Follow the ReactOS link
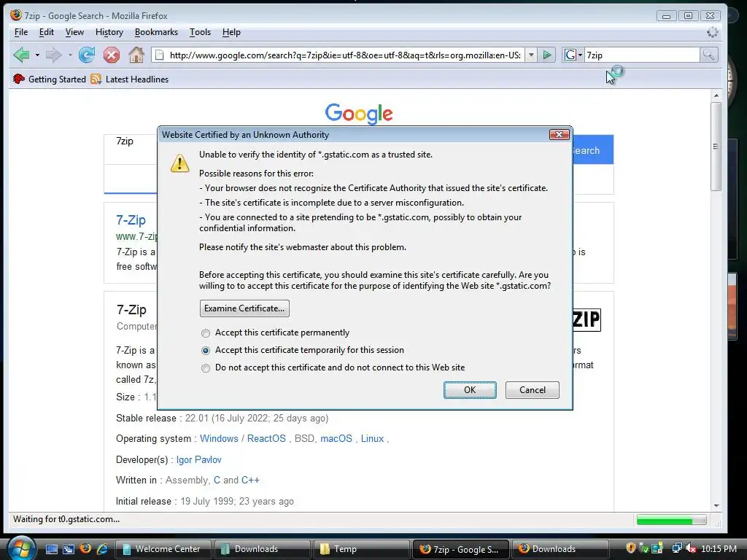The width and height of the screenshot is (747, 560). pyautogui.click(x=266, y=438)
